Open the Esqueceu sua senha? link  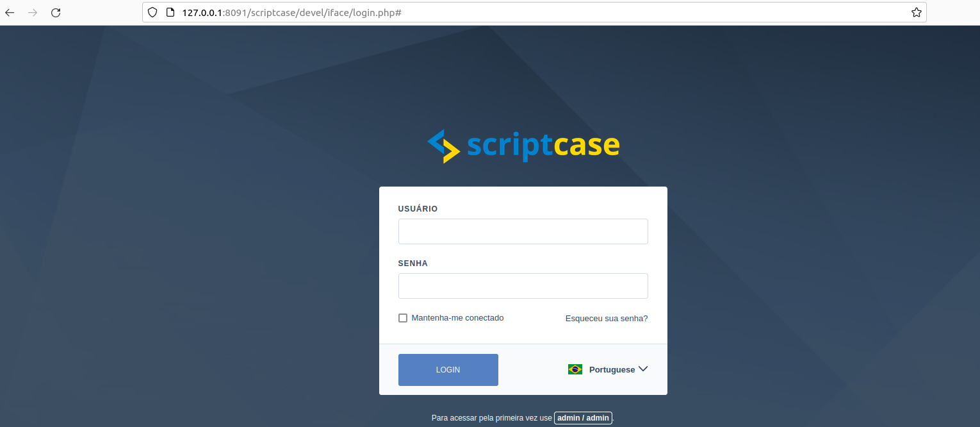(x=607, y=318)
